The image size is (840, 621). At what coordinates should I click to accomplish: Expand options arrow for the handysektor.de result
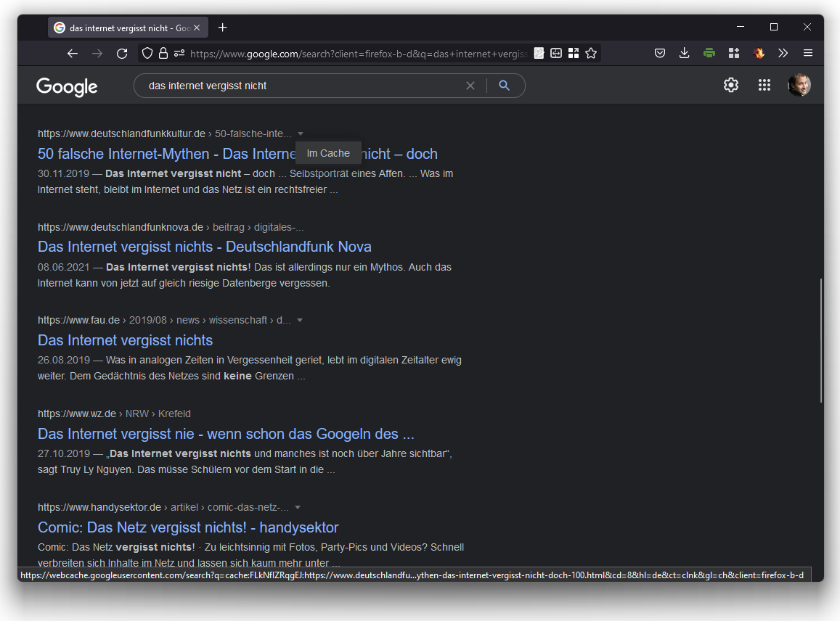(298, 507)
